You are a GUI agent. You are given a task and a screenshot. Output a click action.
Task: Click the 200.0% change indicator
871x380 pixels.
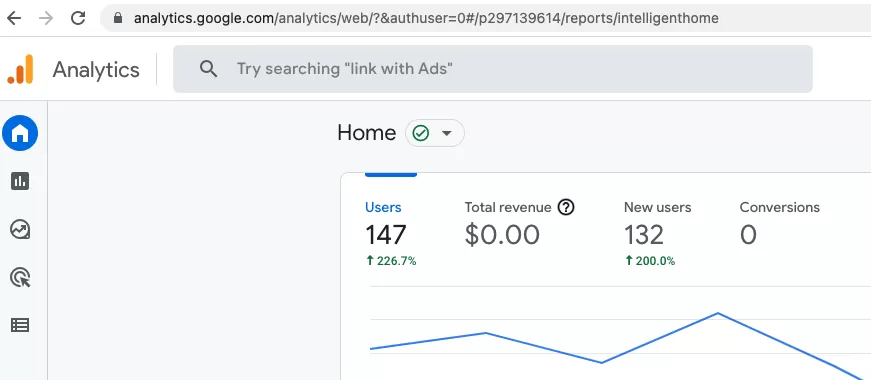tap(650, 261)
